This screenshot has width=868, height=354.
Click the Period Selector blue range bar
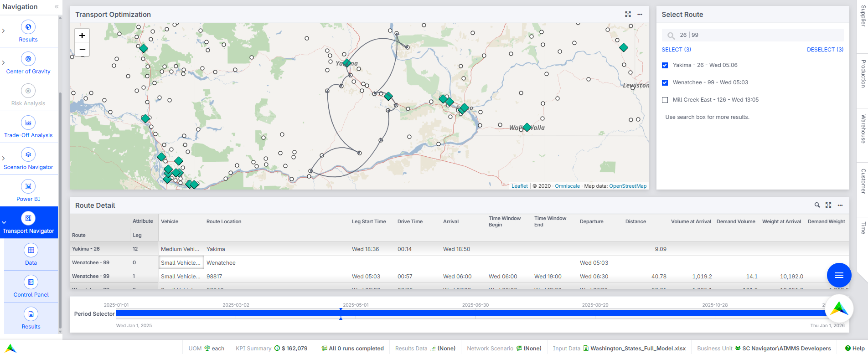click(471, 313)
